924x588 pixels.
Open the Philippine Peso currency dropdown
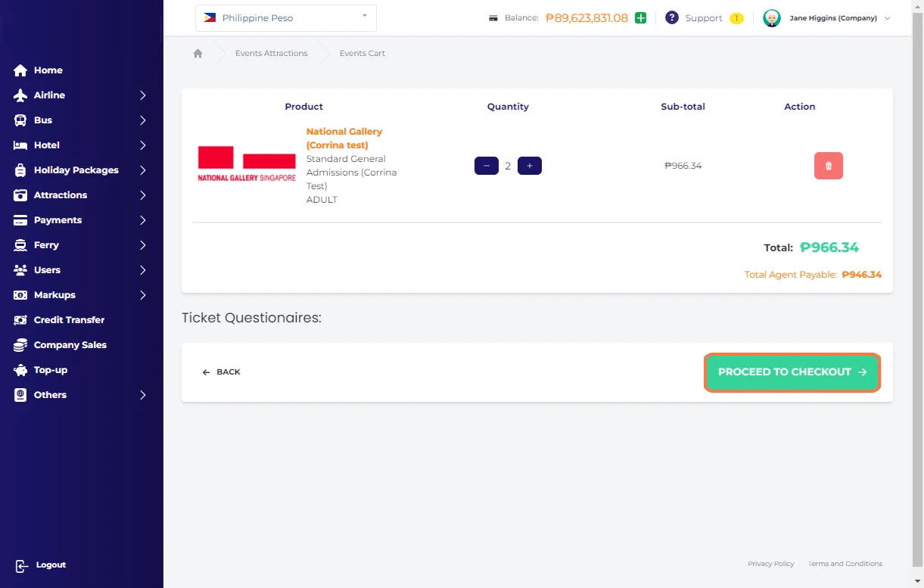click(x=285, y=18)
